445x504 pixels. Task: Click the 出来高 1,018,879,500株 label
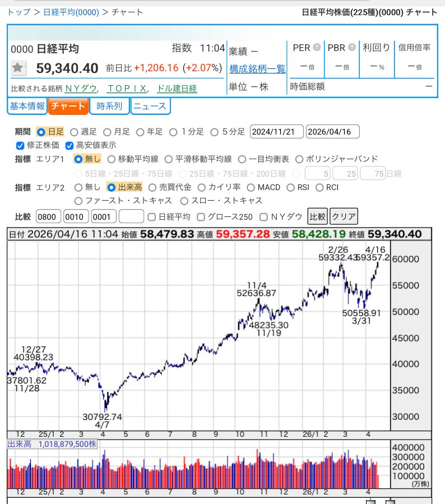(x=52, y=444)
